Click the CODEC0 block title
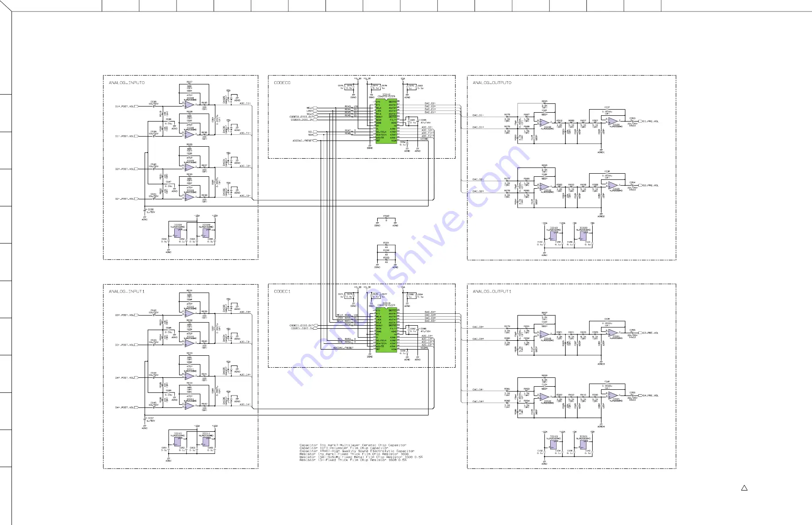 pos(282,83)
